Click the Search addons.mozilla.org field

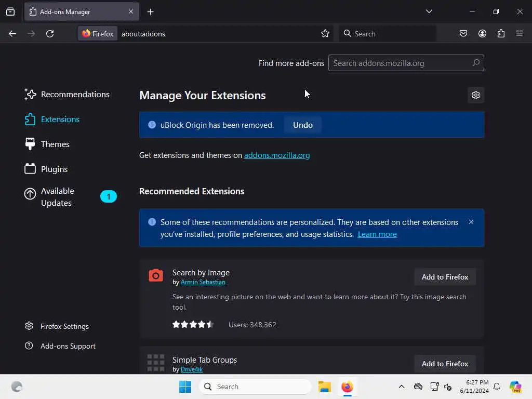click(406, 63)
